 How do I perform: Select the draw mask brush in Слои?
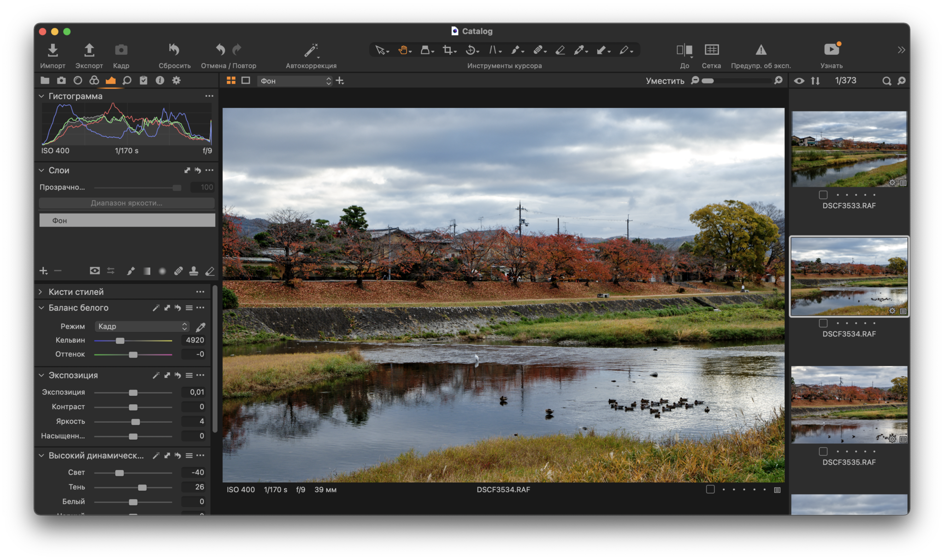click(131, 271)
